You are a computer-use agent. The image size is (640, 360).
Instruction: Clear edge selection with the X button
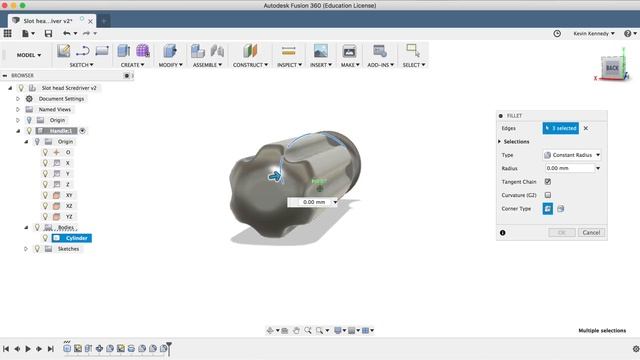(x=586, y=128)
